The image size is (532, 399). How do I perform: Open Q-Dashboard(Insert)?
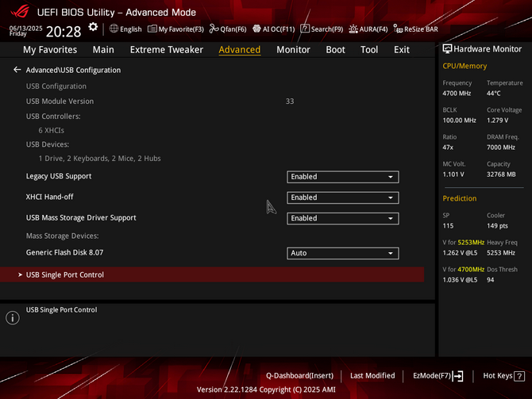click(299, 376)
